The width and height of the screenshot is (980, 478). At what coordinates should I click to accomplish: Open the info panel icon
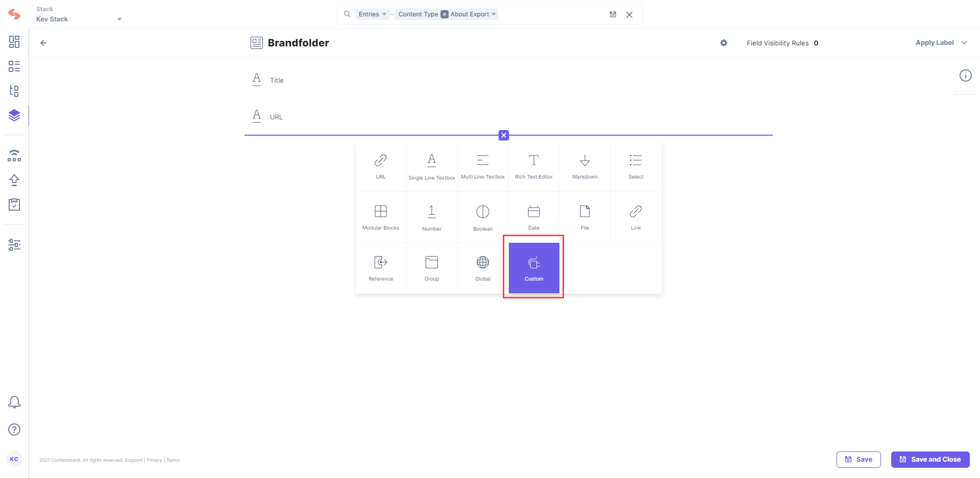(x=966, y=76)
